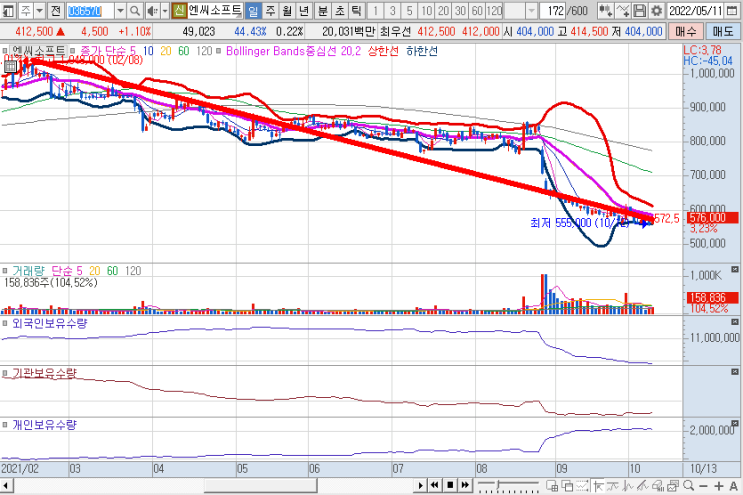Viewport: 743px width, 495px height.
Task: Open the custom interval dropdown arrow
Action: point(532,10)
